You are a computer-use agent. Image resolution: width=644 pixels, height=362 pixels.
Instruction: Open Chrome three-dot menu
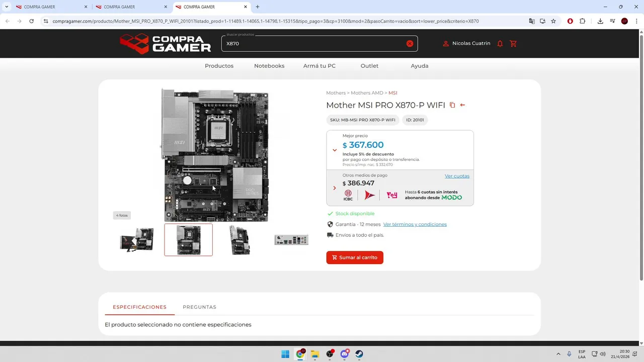636,21
